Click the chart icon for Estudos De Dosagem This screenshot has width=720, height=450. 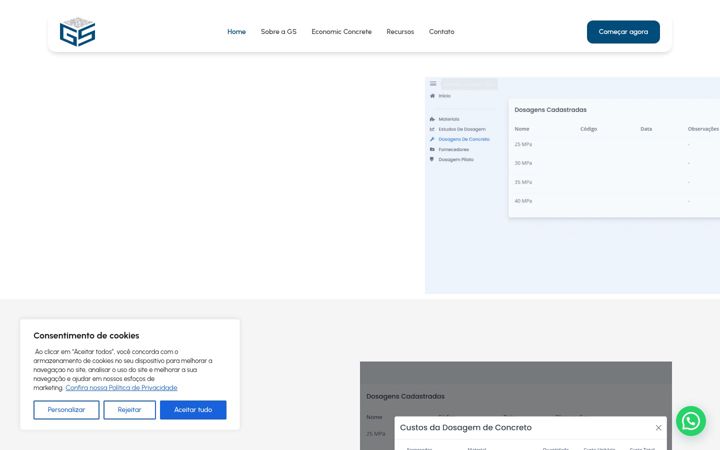click(432, 129)
